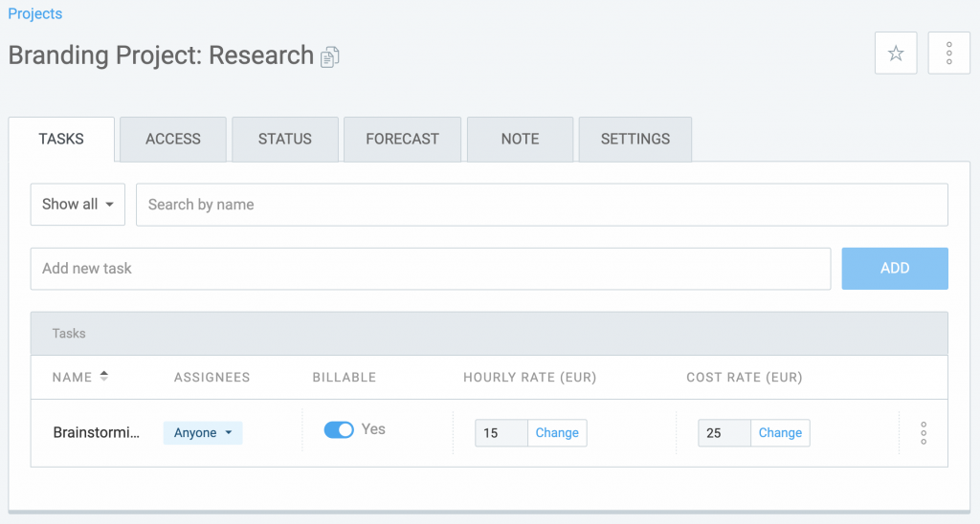Viewport: 980px width, 524px height.
Task: Open the Note tab
Action: click(x=520, y=139)
